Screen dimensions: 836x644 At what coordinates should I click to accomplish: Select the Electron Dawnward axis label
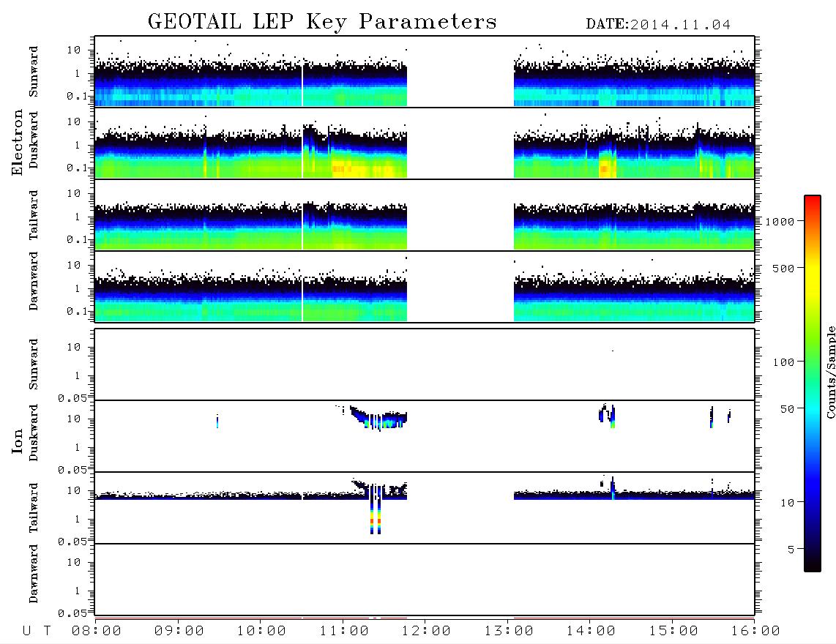tap(34, 282)
